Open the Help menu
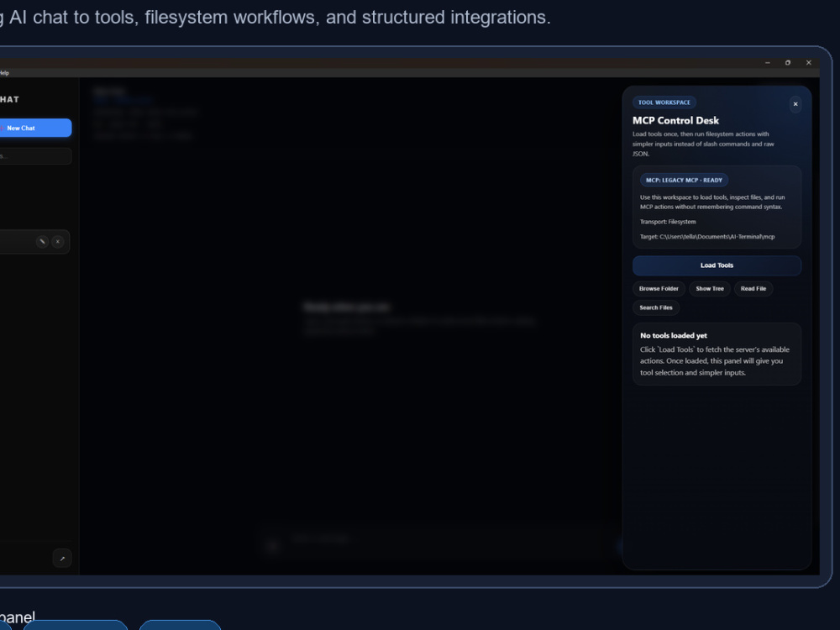Screen dimensions: 840x630 coord(4,73)
